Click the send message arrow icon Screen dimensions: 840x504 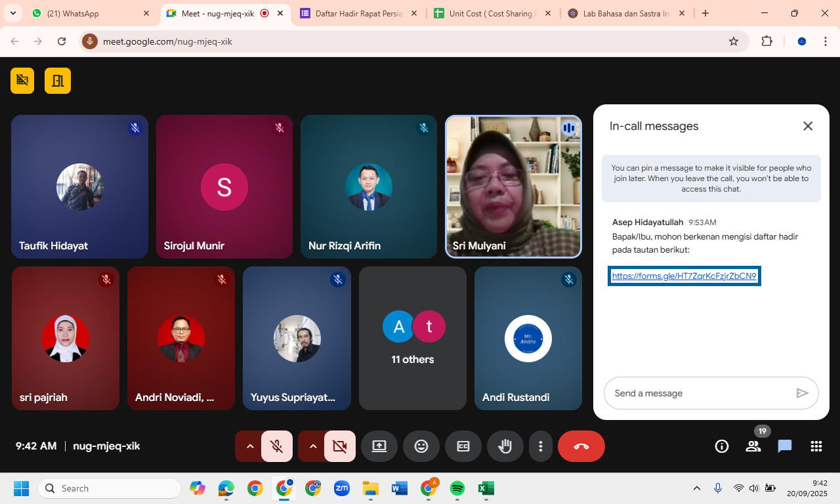coord(802,393)
